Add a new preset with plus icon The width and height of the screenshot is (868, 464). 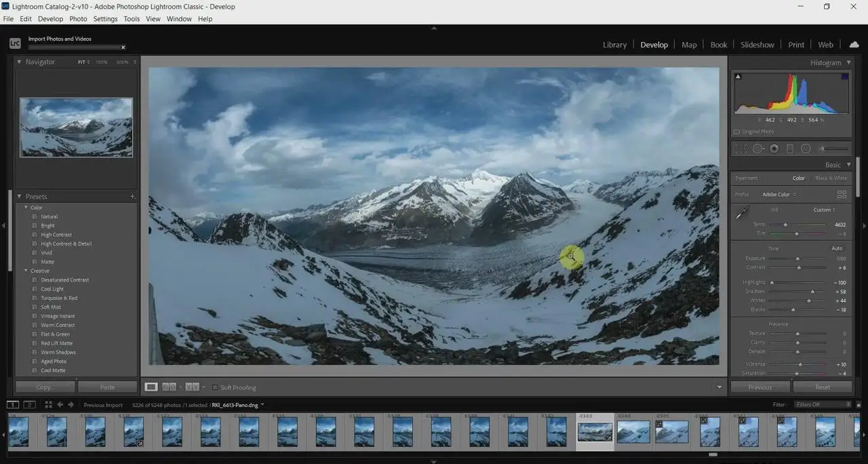point(132,197)
